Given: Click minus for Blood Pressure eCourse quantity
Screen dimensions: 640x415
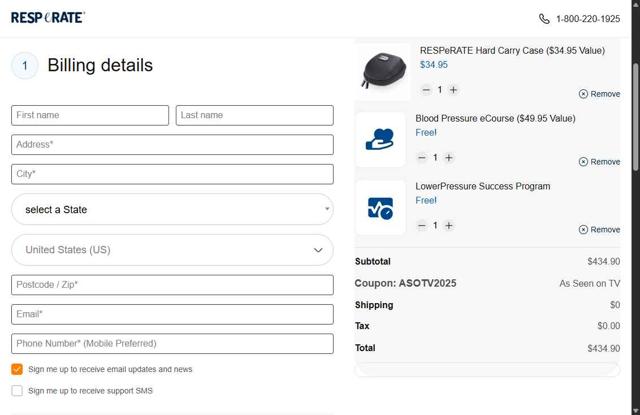Looking at the screenshot, I should click(x=422, y=158).
